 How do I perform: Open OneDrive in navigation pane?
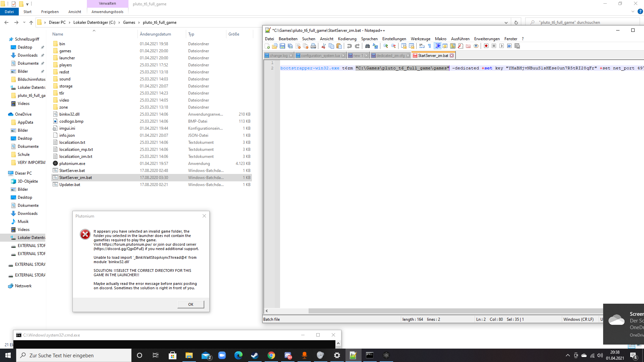[x=23, y=114]
